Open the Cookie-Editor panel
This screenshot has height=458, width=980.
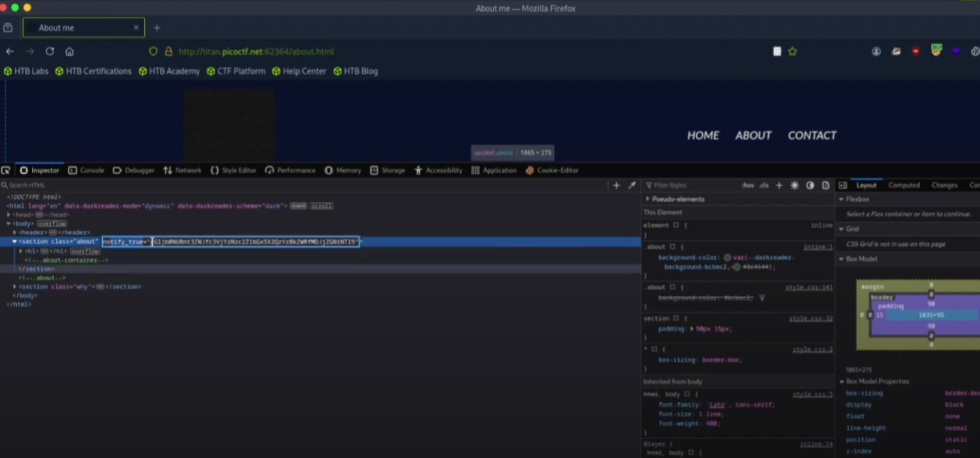(552, 171)
